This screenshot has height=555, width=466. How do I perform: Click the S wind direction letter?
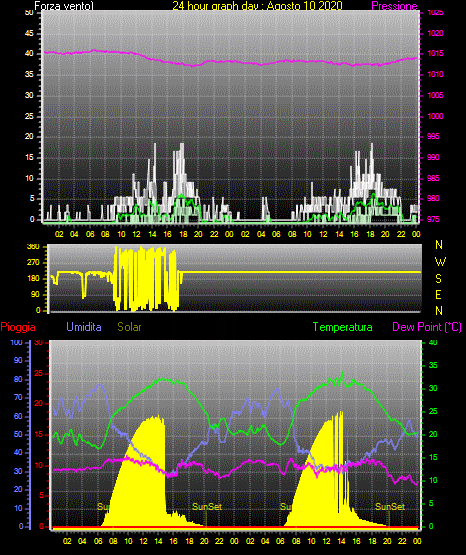[438, 279]
